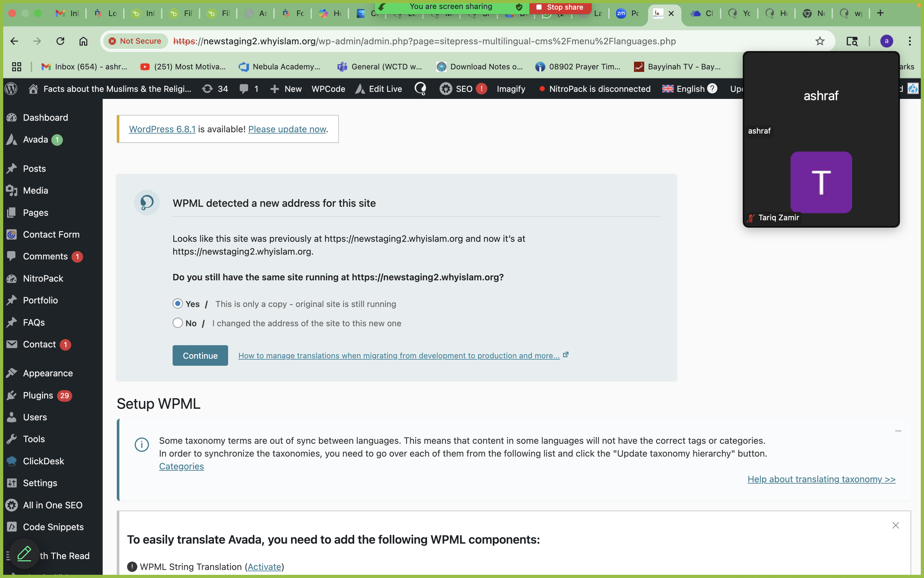Go to browser home page
The width and height of the screenshot is (924, 578).
(83, 41)
